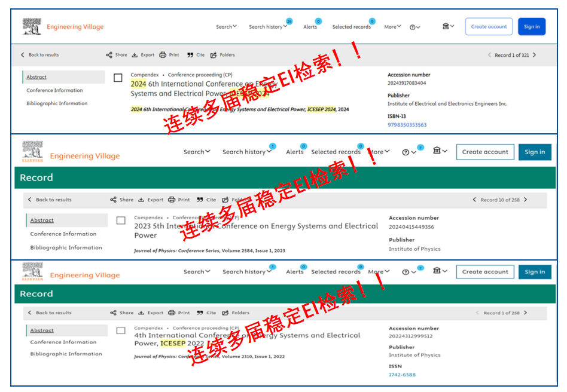Click Share icon in Record 10 of 258 panel

click(113, 200)
